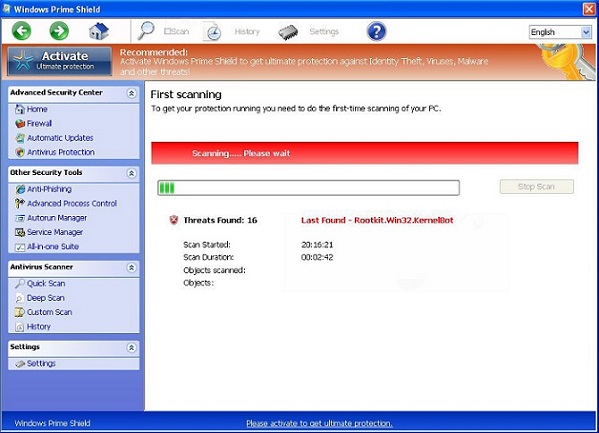The height and width of the screenshot is (433, 599).
Task: Click the sidebar History icon
Action: pos(20,327)
